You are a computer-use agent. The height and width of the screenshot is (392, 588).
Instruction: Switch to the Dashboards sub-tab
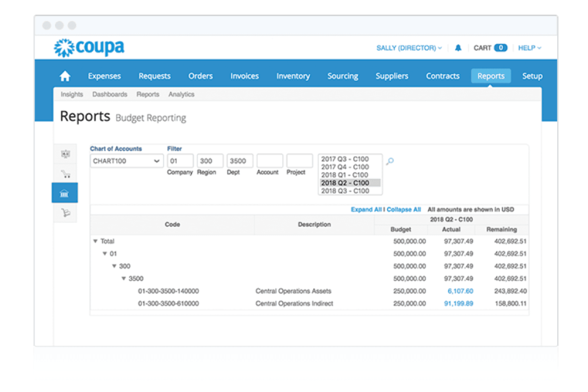point(110,94)
